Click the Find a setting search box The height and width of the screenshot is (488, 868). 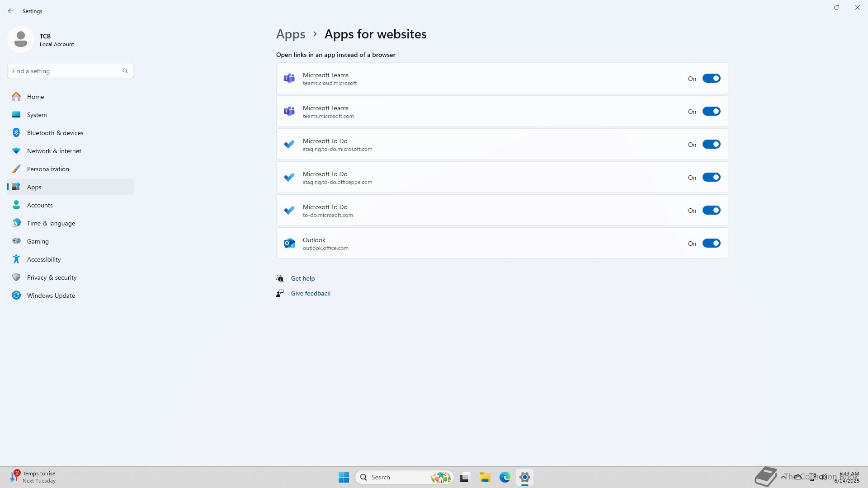coord(66,71)
